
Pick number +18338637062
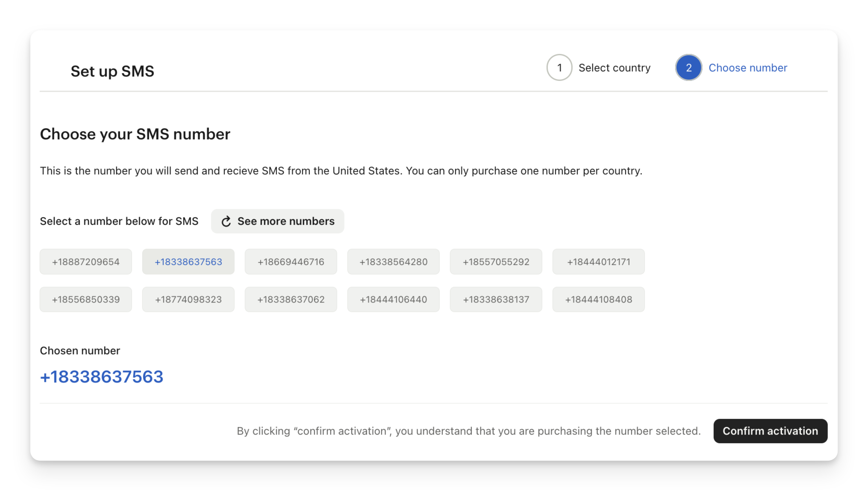tap(291, 299)
